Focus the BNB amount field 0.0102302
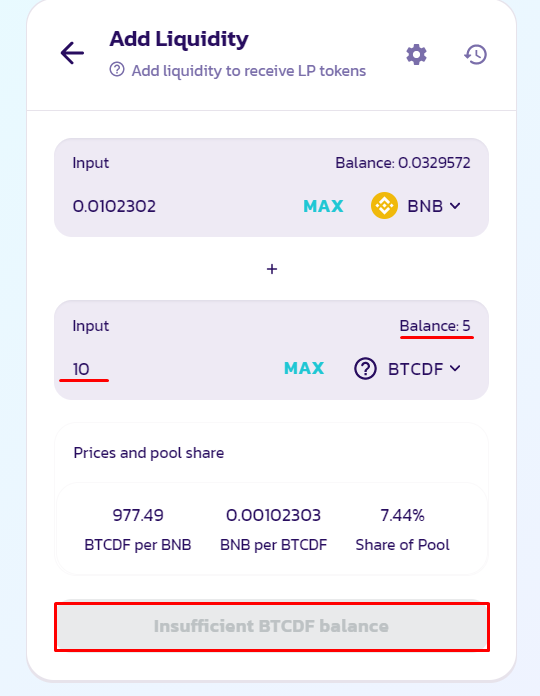The image size is (540, 696). pos(177,206)
